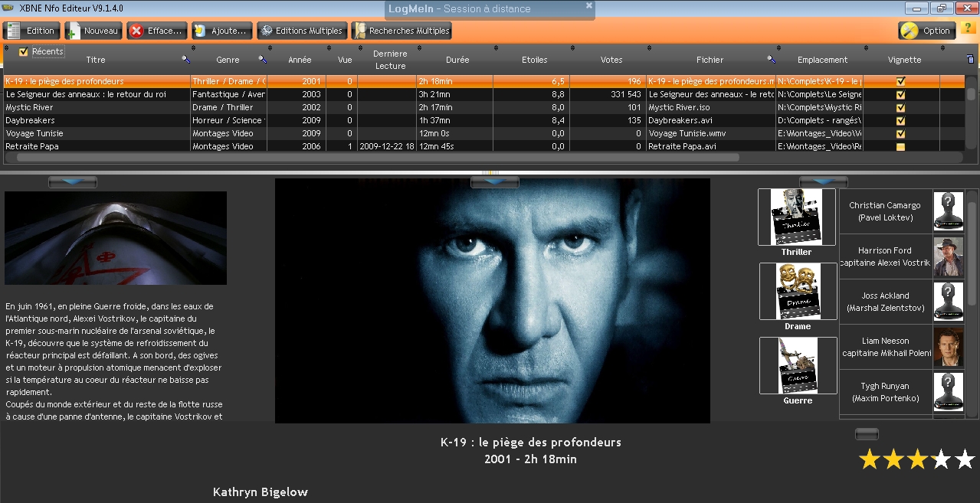This screenshot has height=503, width=980.
Task: Set rating to first star
Action: pyautogui.click(x=869, y=459)
